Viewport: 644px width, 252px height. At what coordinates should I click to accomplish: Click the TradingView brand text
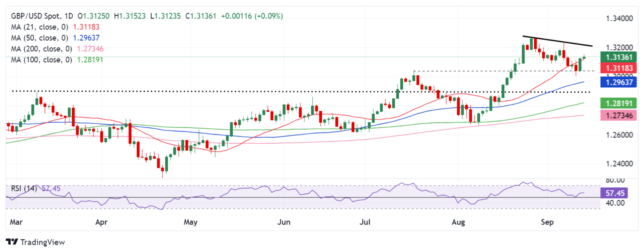click(42, 242)
